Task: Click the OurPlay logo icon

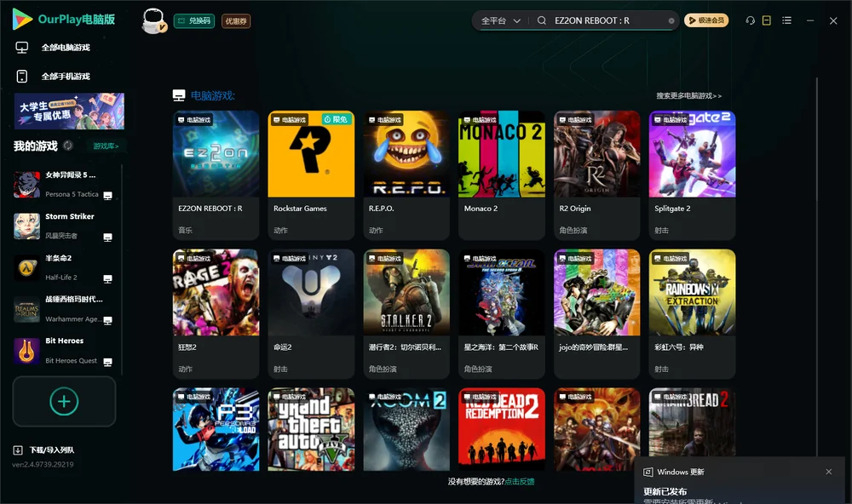Action: click(22, 20)
